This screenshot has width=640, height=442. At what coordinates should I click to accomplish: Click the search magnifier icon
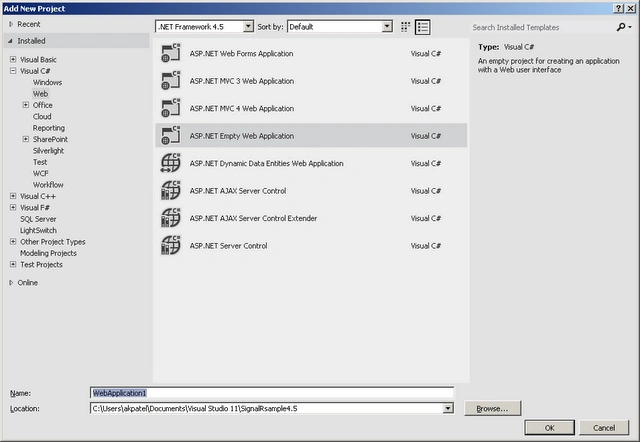pos(621,27)
